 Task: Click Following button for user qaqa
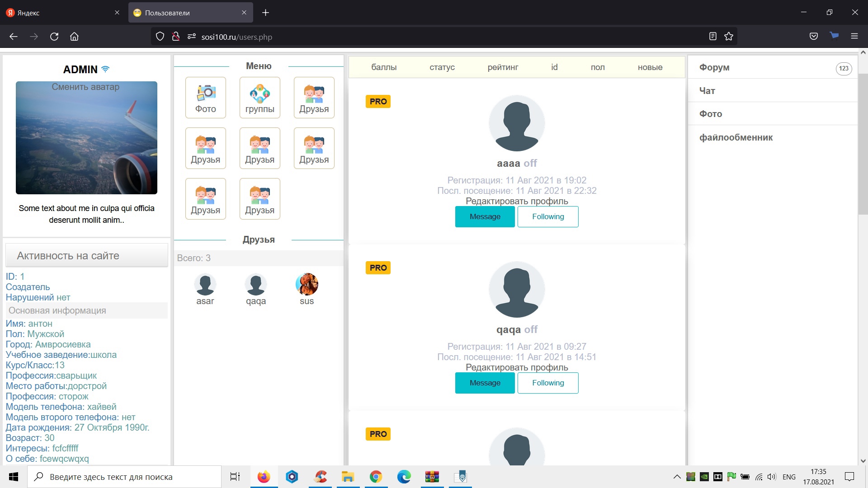547,383
